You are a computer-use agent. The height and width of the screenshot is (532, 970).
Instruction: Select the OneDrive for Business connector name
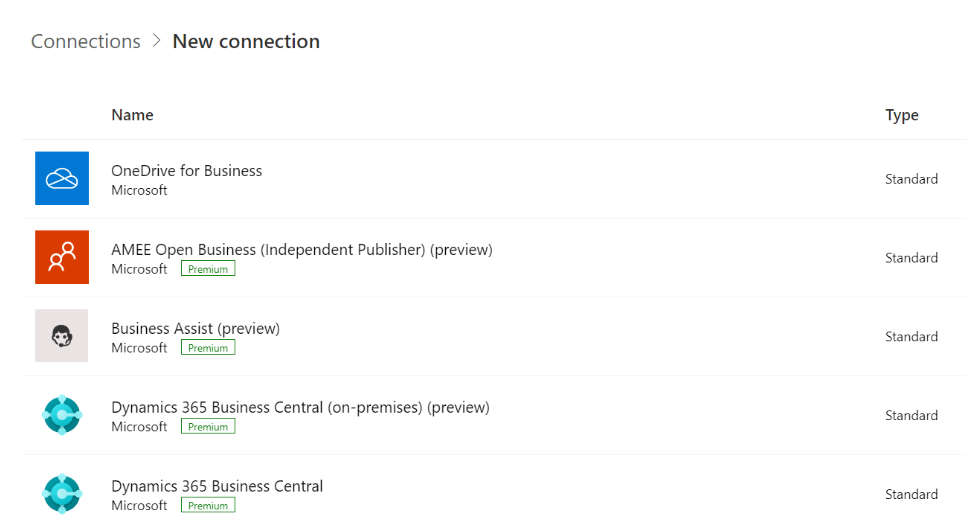point(187,171)
